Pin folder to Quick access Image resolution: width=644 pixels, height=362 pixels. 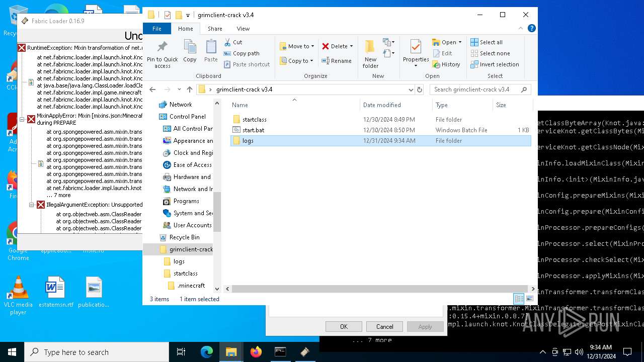pyautogui.click(x=162, y=54)
